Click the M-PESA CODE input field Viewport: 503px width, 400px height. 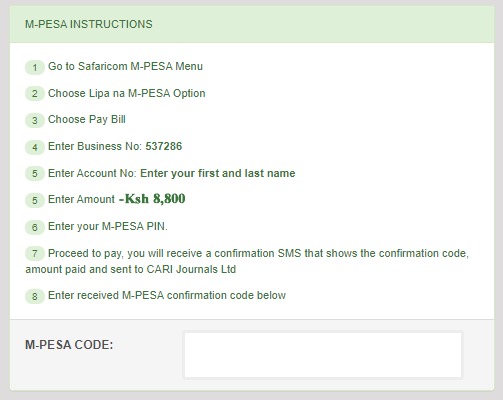[323, 355]
